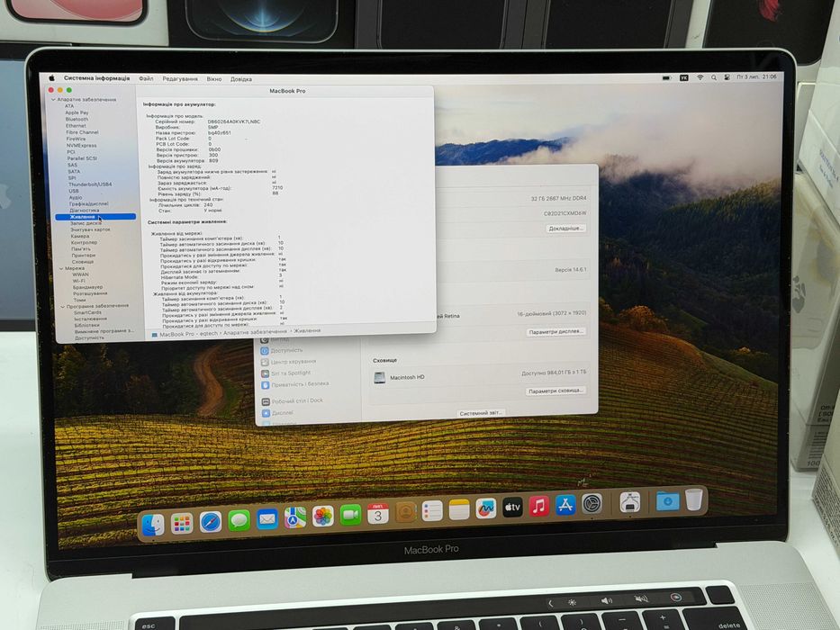Image resolution: width=840 pixels, height=630 pixels.
Task: Open the Редагування menu
Action: 180,79
